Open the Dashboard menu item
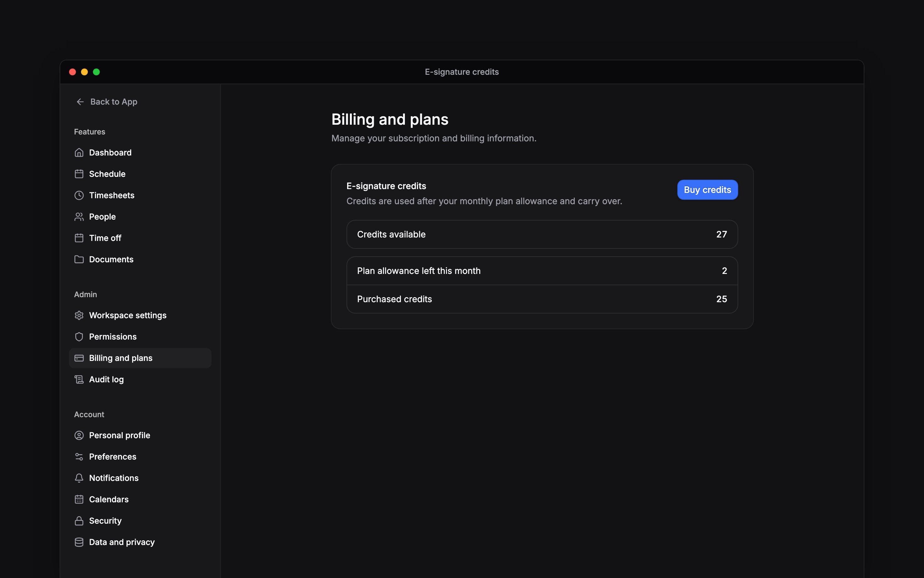The image size is (924, 578). pos(140,153)
